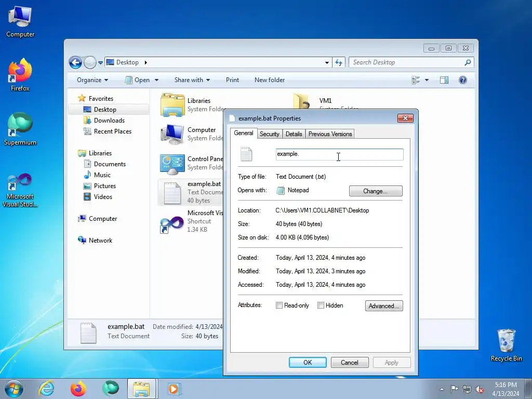Click the refresh button beside address bar
Screen dimensions: 532x399
tap(339, 62)
